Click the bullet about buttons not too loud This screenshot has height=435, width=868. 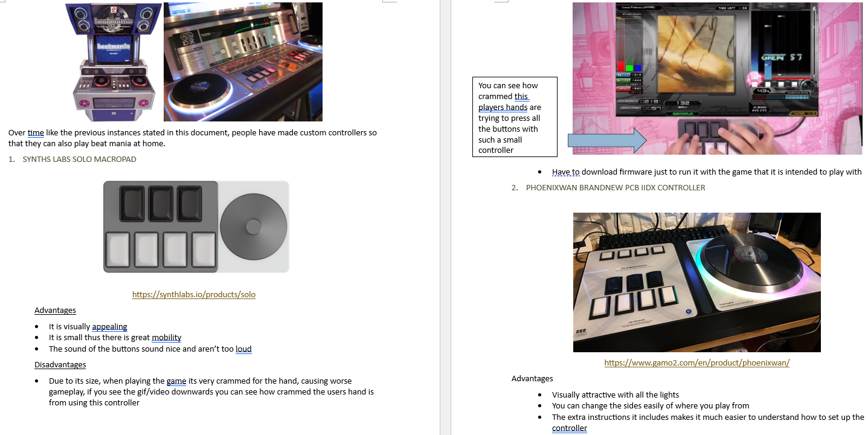click(150, 349)
